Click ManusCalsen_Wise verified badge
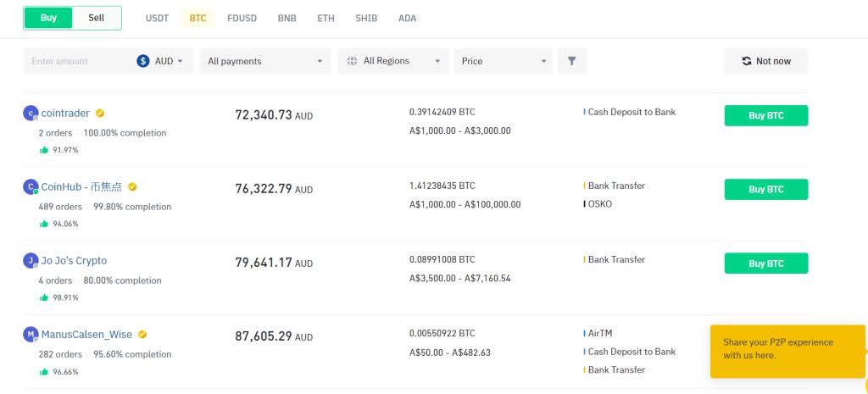The width and height of the screenshot is (868, 394). 142,335
